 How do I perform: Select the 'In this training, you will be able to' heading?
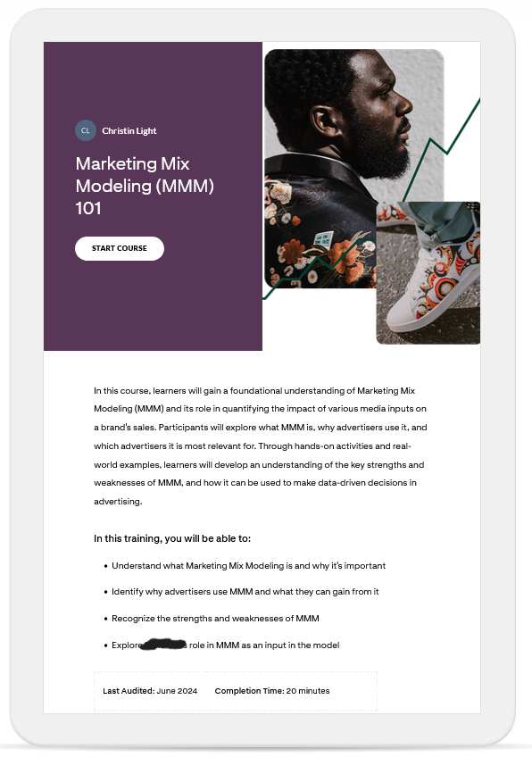click(x=172, y=538)
